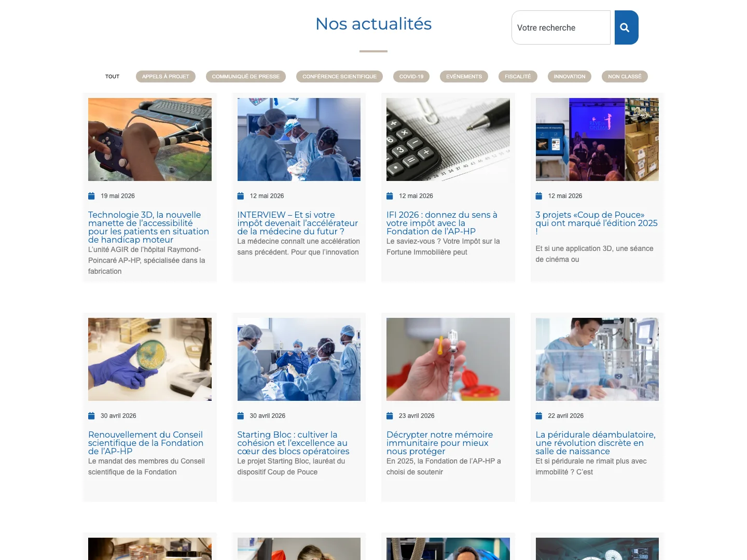Click the Nos actualités heading

[x=374, y=24]
